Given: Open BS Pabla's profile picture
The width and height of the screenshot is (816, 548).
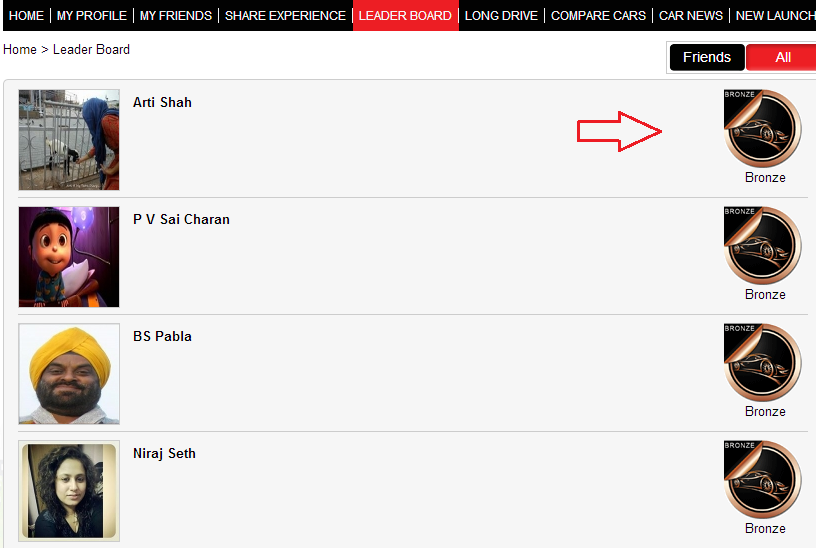Looking at the screenshot, I should click(69, 374).
